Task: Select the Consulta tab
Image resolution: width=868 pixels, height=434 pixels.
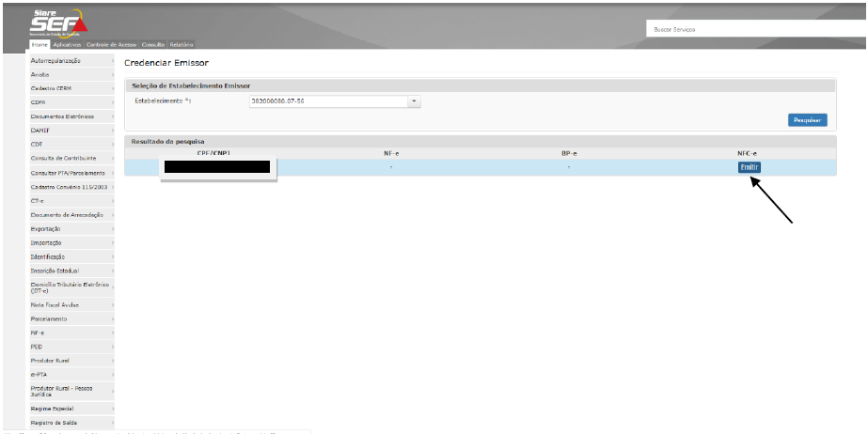Action: [x=153, y=44]
